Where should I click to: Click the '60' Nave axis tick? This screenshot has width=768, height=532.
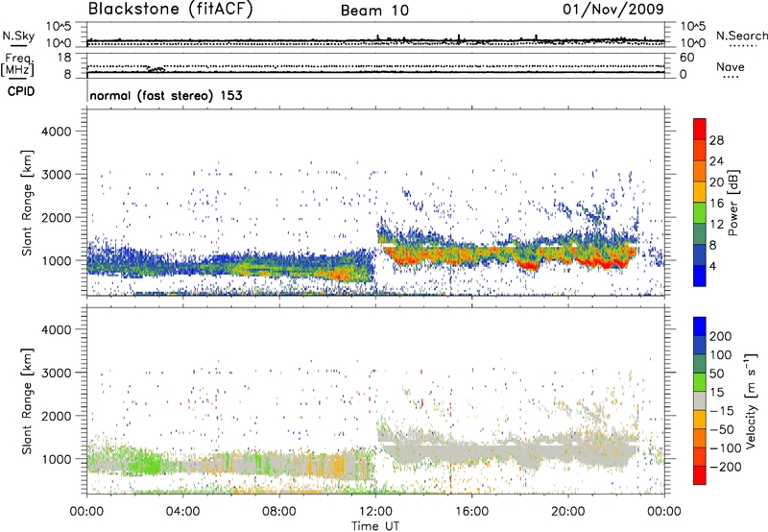coord(686,58)
